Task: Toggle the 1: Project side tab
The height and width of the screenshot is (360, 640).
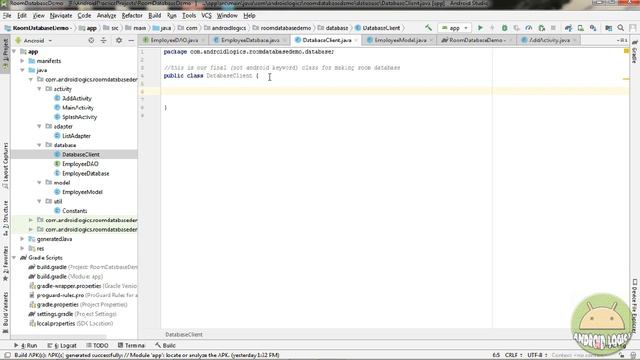Action: coord(5,55)
